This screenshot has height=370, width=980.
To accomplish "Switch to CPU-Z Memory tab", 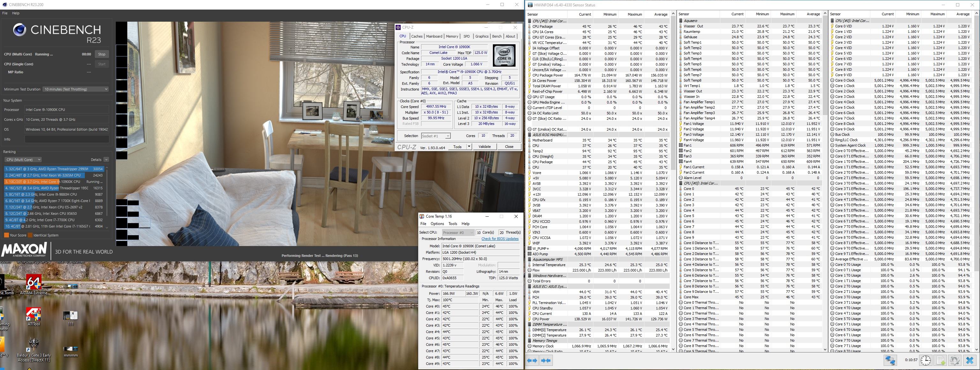I will [x=452, y=36].
